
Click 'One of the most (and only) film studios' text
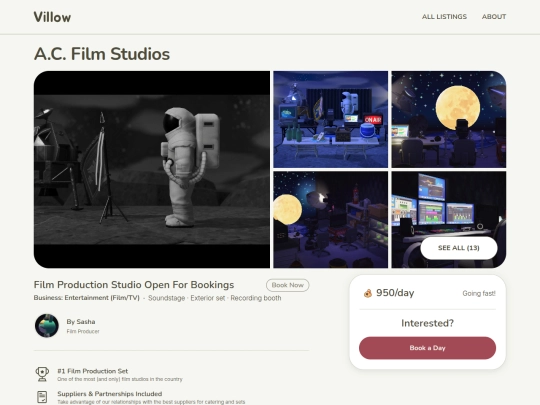(120, 379)
